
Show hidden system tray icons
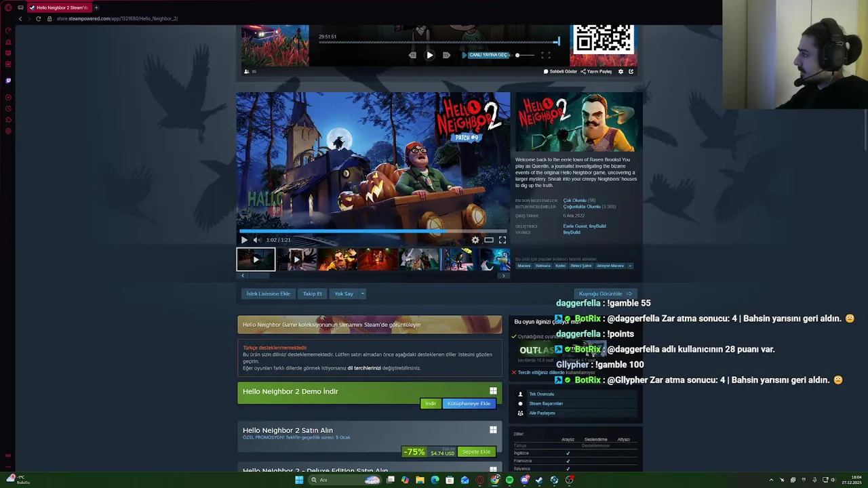click(x=770, y=480)
